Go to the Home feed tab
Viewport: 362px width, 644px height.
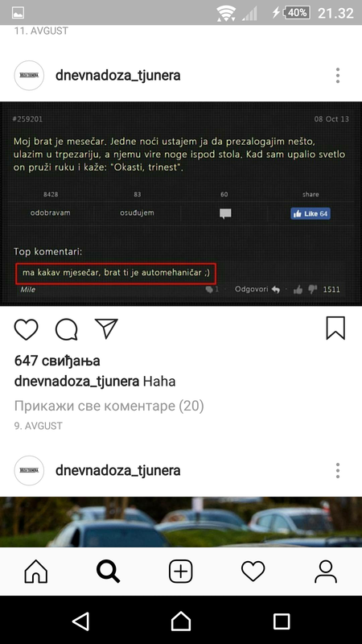(36, 572)
